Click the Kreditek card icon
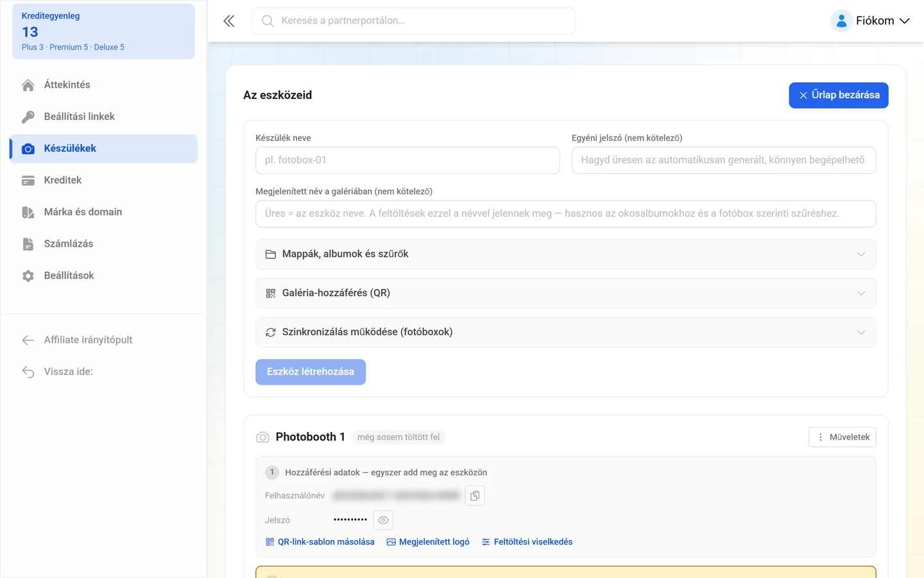The image size is (924, 578). (28, 180)
